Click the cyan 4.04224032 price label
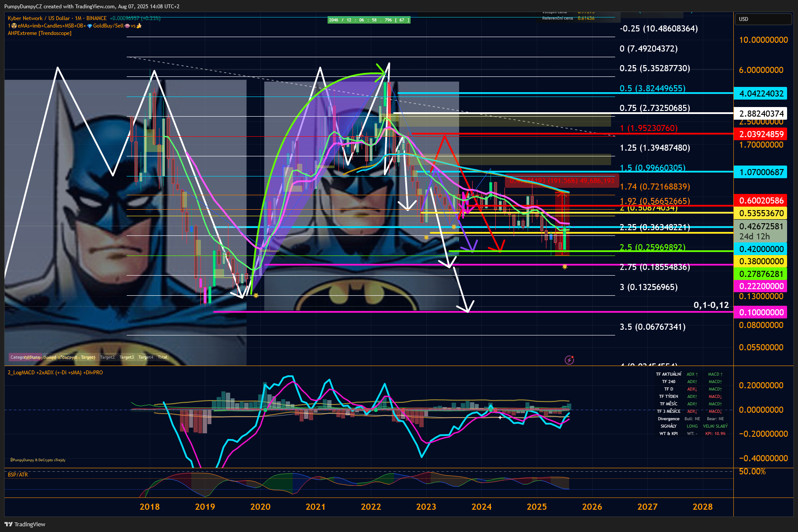Image resolution: width=798 pixels, height=532 pixels. point(761,93)
